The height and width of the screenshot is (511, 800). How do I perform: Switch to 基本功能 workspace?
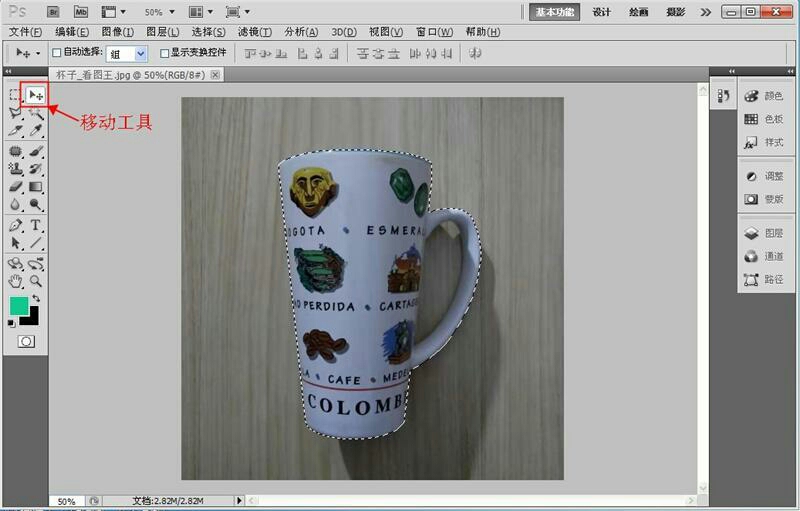click(555, 12)
